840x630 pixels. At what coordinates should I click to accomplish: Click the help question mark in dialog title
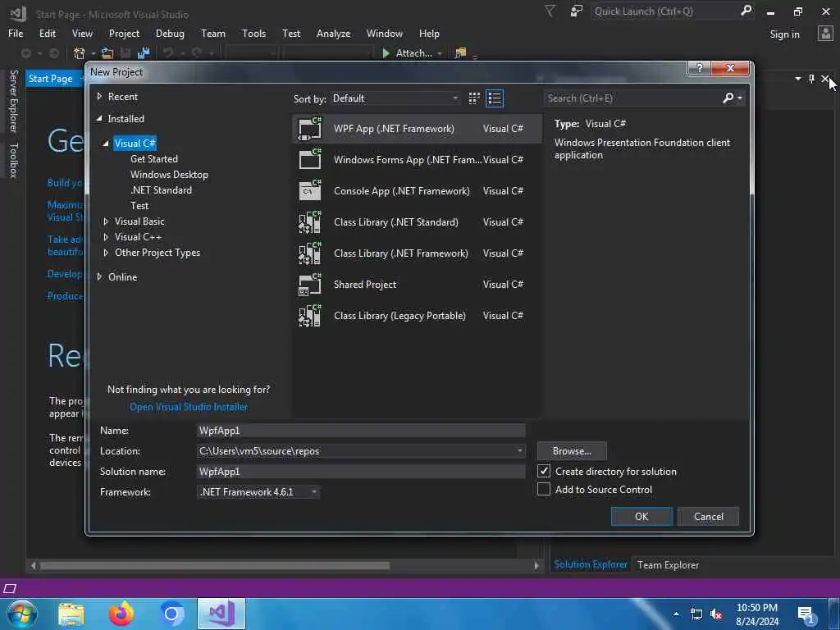[699, 68]
